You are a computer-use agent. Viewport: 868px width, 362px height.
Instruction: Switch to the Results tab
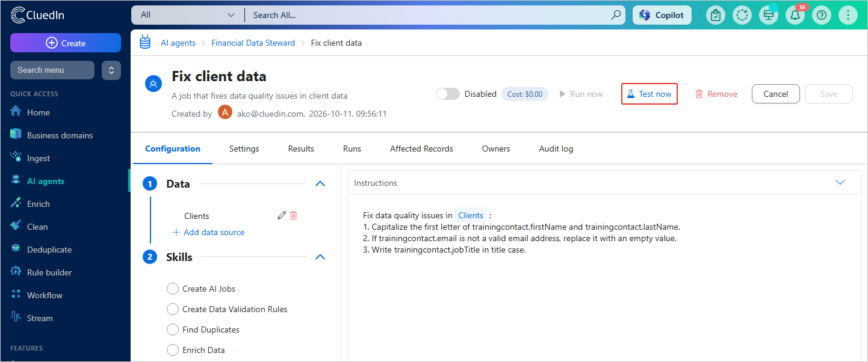[x=301, y=149]
